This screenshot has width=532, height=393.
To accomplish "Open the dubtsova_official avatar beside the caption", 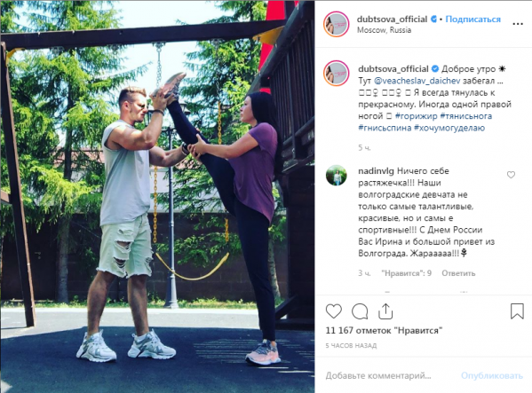I will pos(336,73).
